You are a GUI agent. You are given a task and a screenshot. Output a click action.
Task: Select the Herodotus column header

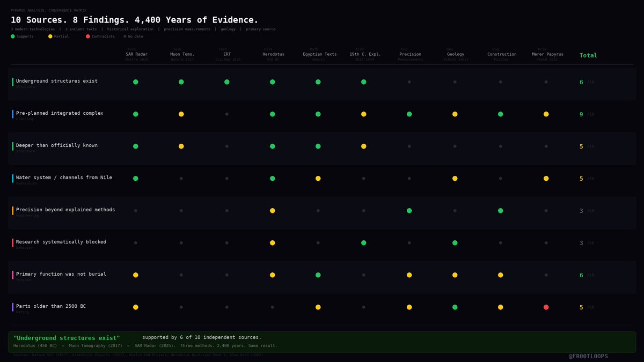coord(273,54)
